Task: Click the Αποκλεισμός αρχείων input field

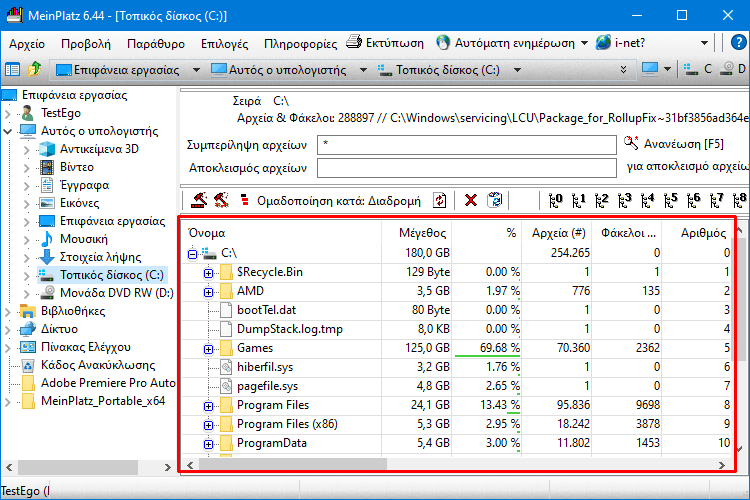Action: [466, 168]
